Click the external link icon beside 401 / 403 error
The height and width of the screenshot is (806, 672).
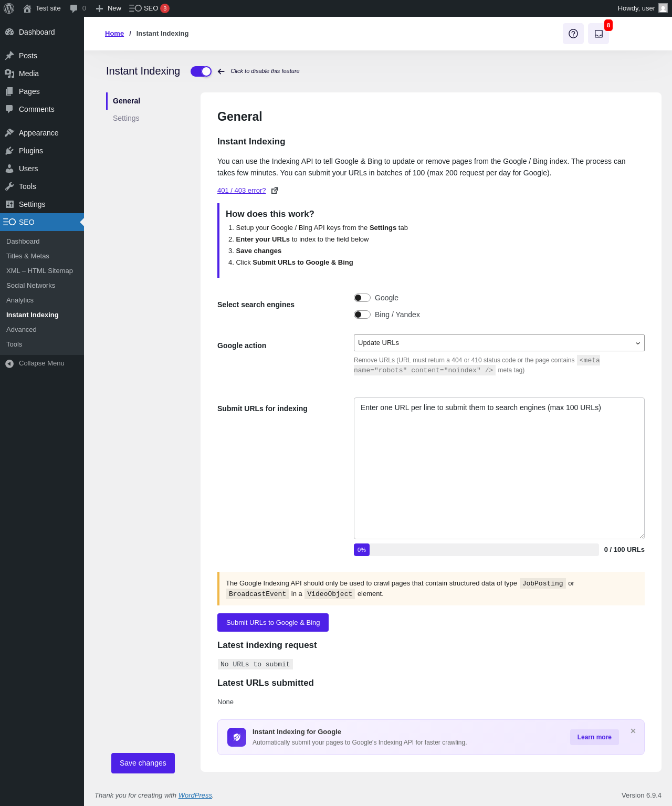coord(275,191)
